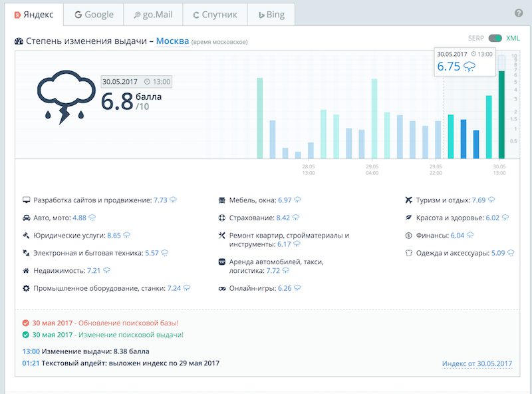Open the Индекс от 30.05.2017 link
The image size is (532, 394).
[477, 363]
